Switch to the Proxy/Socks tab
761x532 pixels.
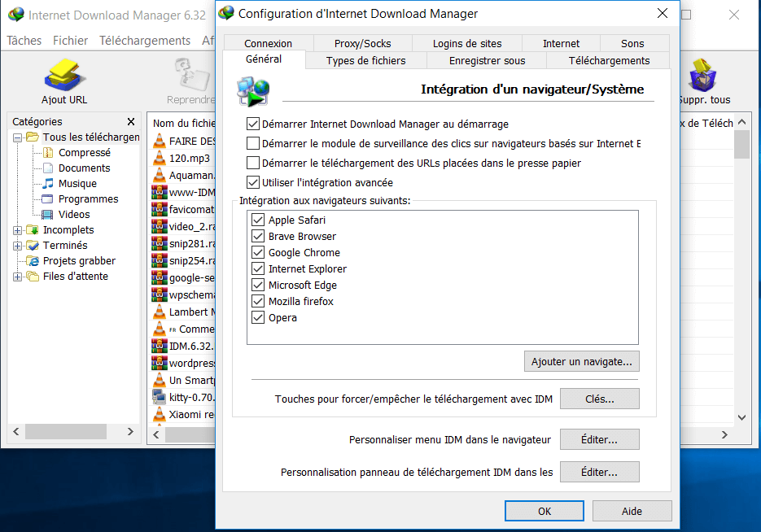362,44
